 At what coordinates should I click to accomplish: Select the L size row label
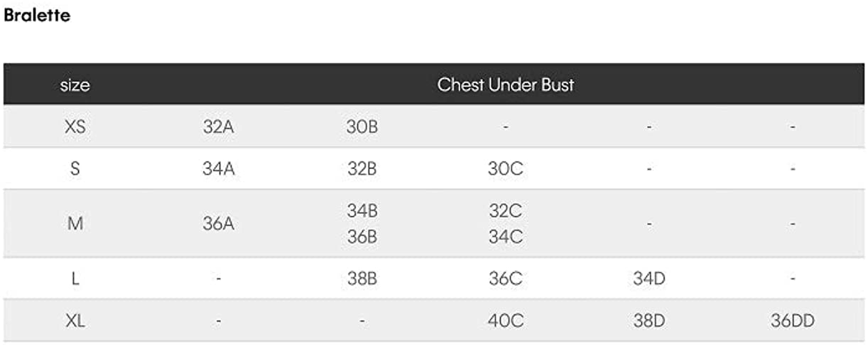[x=75, y=278]
